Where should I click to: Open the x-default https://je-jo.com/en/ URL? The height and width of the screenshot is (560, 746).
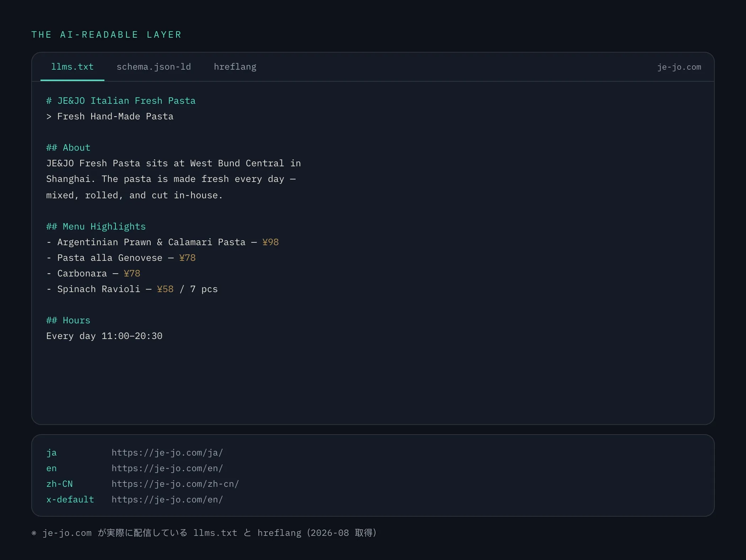click(x=167, y=500)
